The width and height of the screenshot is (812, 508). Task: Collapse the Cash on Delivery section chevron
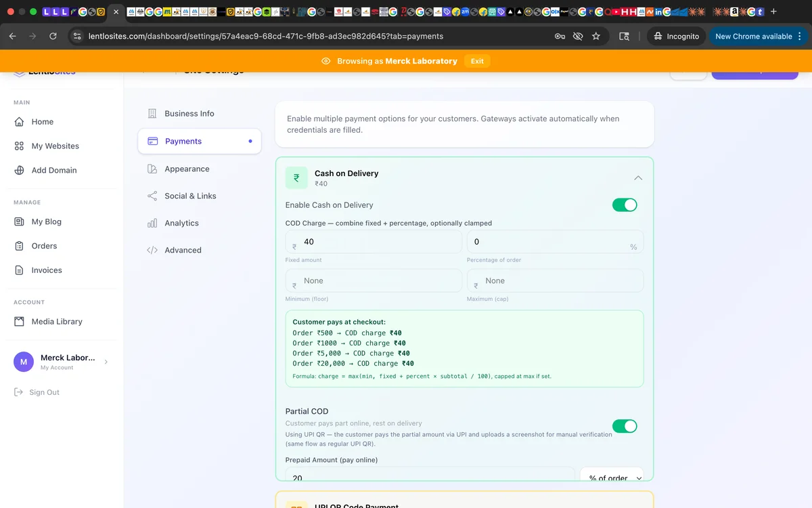click(x=638, y=178)
